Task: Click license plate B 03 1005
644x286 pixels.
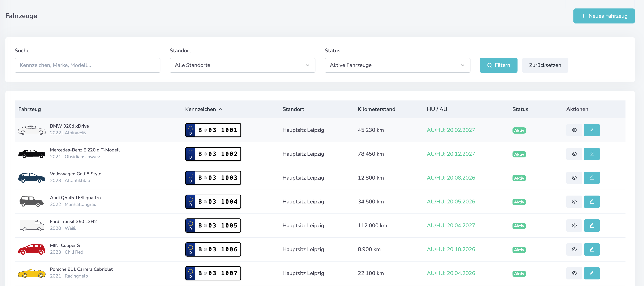Action: coord(213,226)
